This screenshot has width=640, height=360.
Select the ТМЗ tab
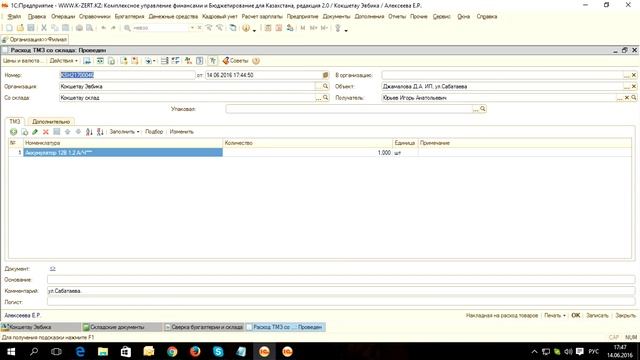pos(15,122)
